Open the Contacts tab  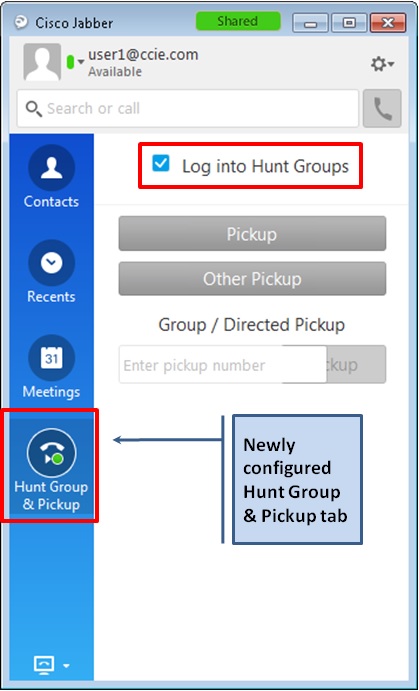point(51,177)
